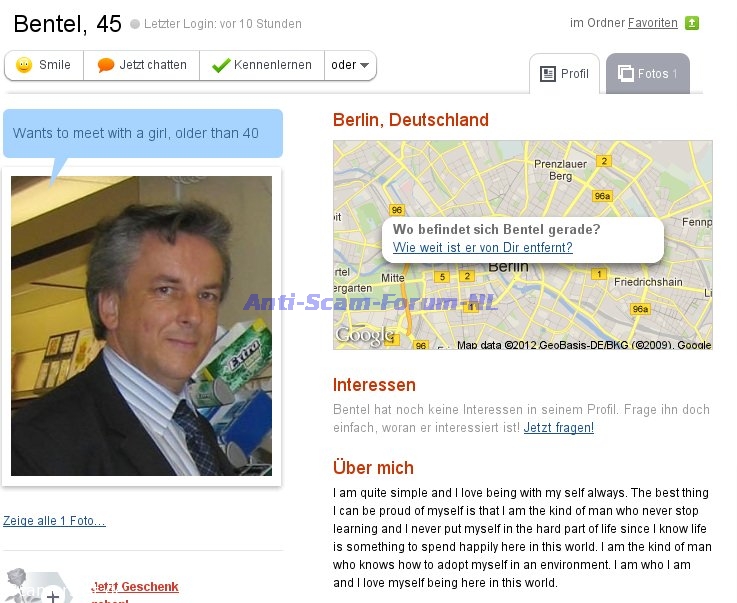Click the green checkmark Kennenlernen icon
The image size is (737, 603).
coord(221,65)
